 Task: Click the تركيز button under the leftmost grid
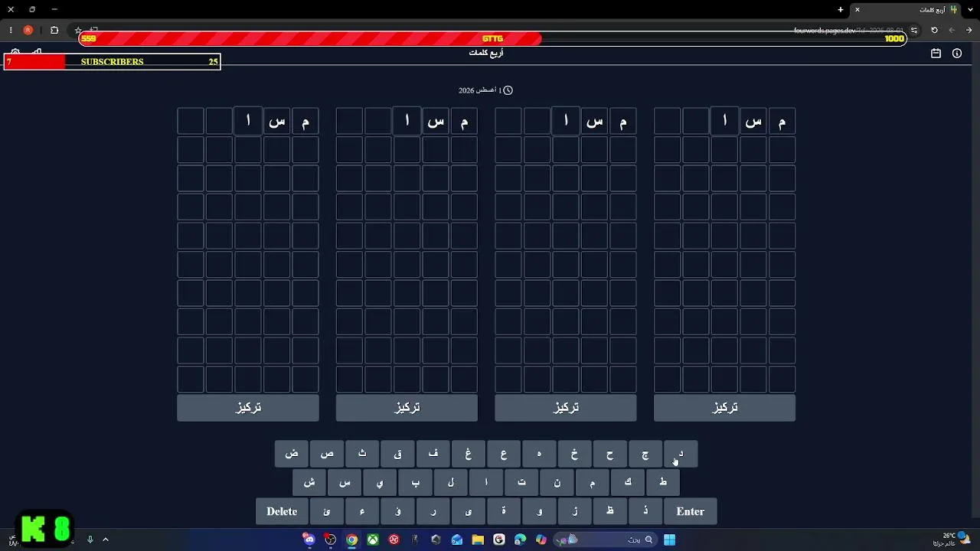[248, 408]
